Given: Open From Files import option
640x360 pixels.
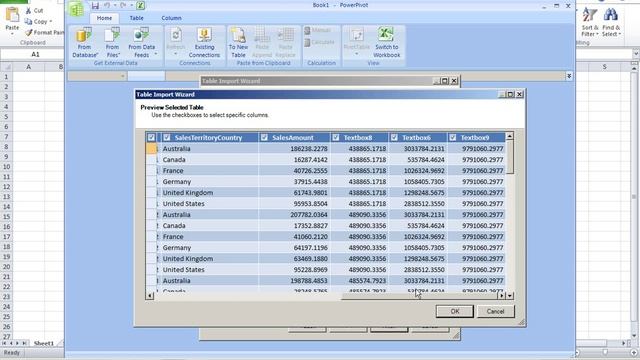Looking at the screenshot, I should 112,42.
